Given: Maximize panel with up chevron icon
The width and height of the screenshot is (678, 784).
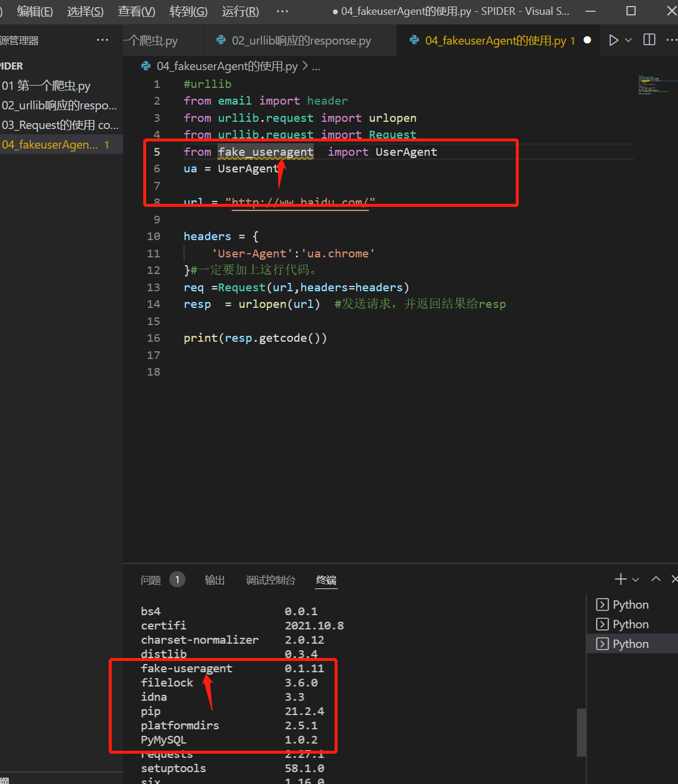Looking at the screenshot, I should [656, 579].
